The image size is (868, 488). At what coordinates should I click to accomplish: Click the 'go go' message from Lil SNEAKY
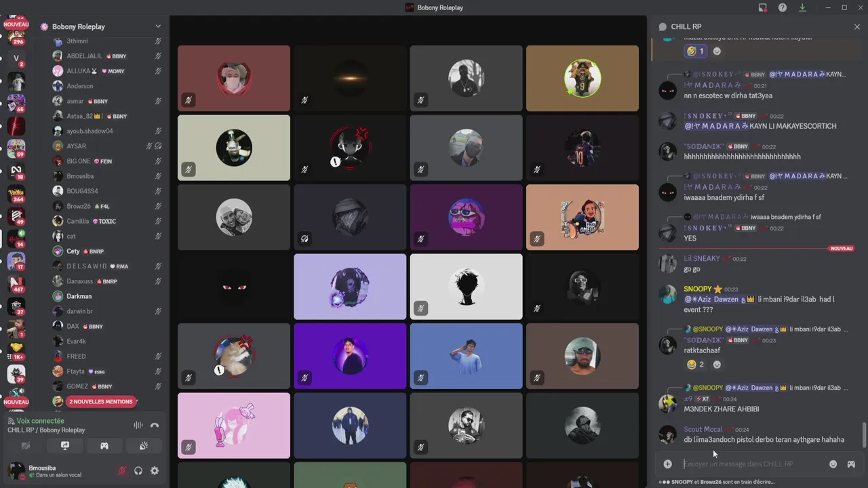(692, 269)
